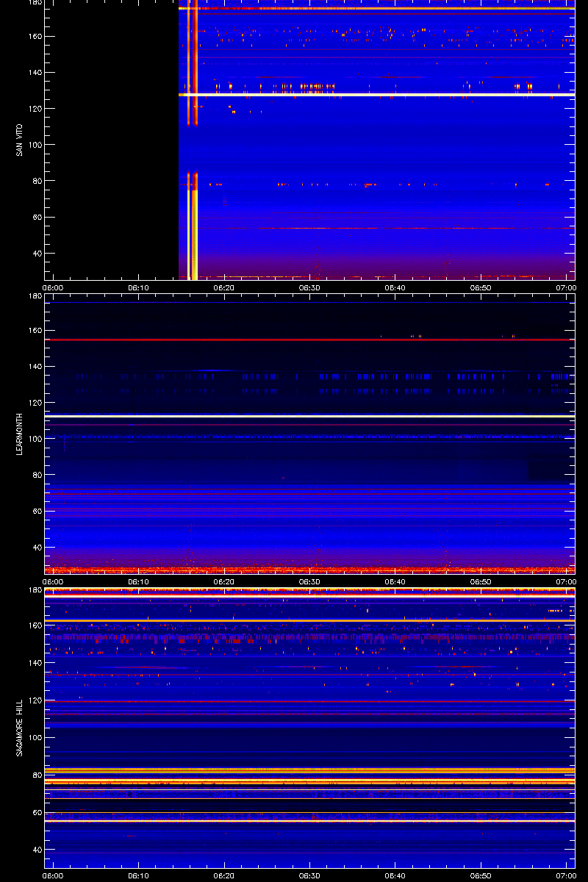The width and height of the screenshot is (588, 882).
Task: Click the 07:00 time label below San Vito panel
Action: pyautogui.click(x=566, y=287)
